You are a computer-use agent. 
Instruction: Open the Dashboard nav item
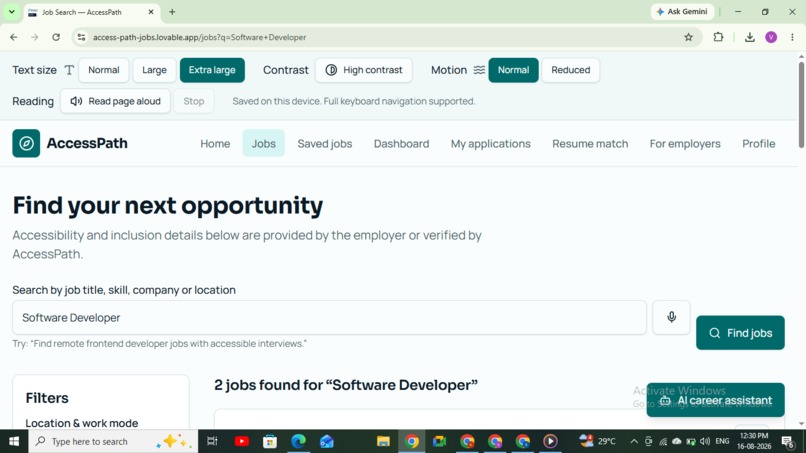tap(401, 143)
